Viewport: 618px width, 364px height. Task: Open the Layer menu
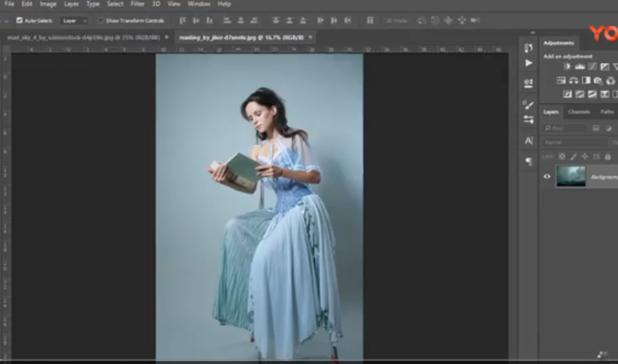[x=71, y=4]
